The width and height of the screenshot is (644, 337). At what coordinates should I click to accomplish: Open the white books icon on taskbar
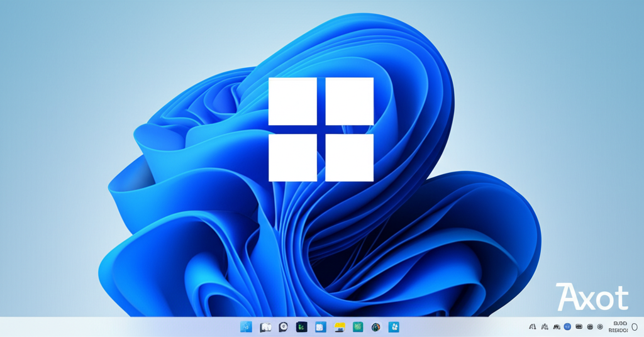(x=265, y=327)
